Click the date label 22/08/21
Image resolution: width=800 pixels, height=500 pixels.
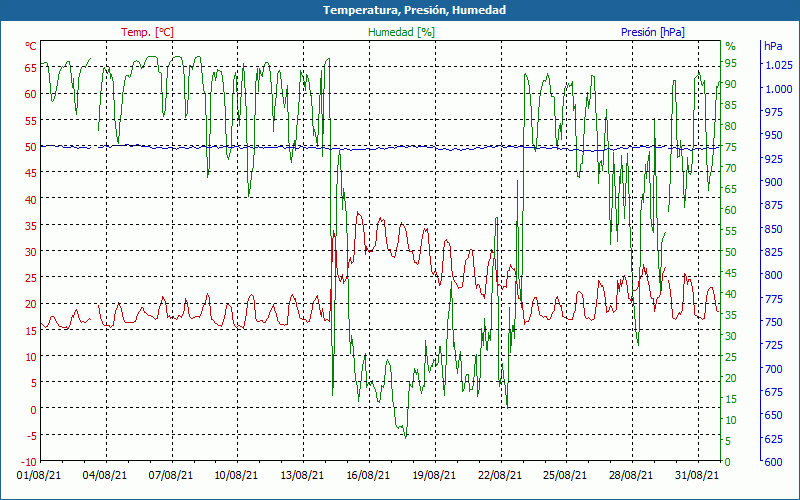click(x=499, y=475)
